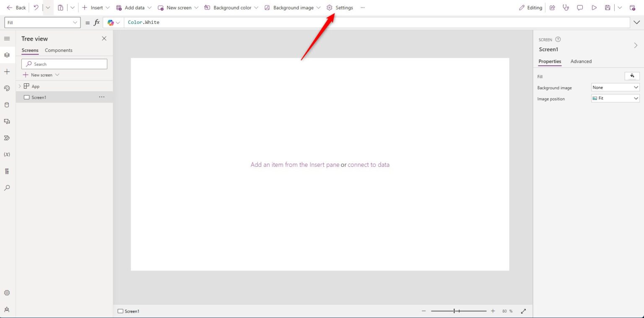This screenshot has width=644, height=318.
Task: Open Settings in the top toolbar
Action: pos(340,8)
